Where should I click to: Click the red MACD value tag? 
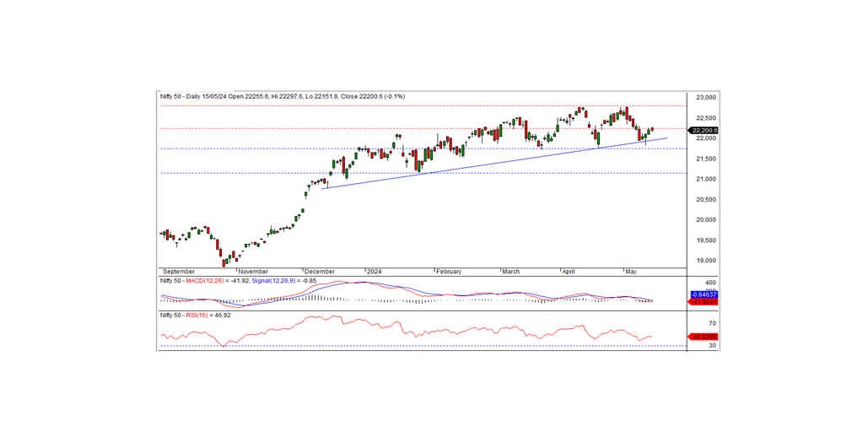coord(704,302)
